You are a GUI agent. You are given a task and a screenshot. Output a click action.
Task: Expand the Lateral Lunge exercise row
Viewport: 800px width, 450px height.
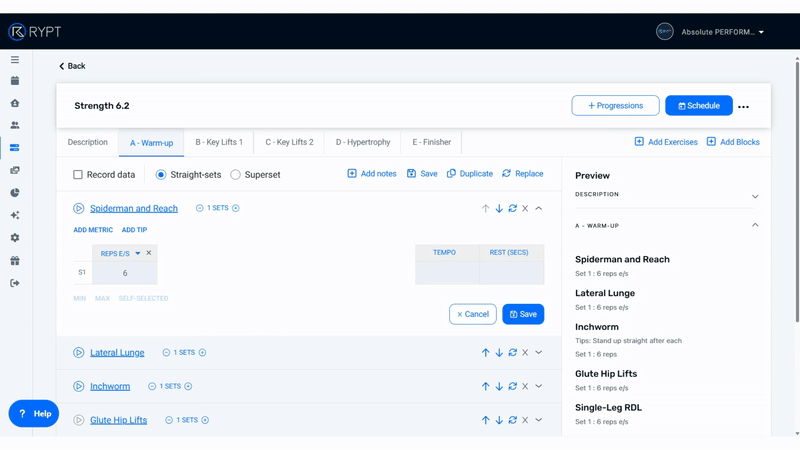click(x=539, y=353)
